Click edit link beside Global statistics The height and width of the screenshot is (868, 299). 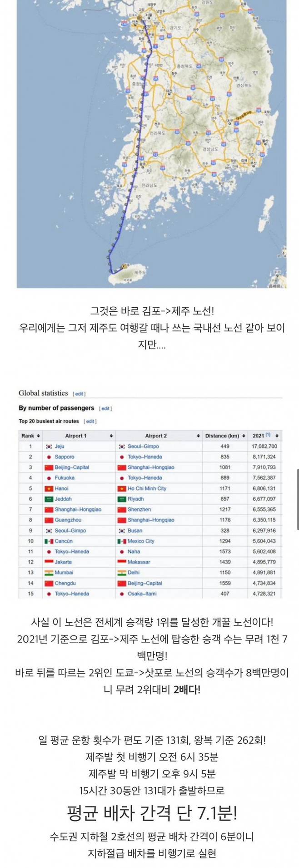click(x=80, y=394)
